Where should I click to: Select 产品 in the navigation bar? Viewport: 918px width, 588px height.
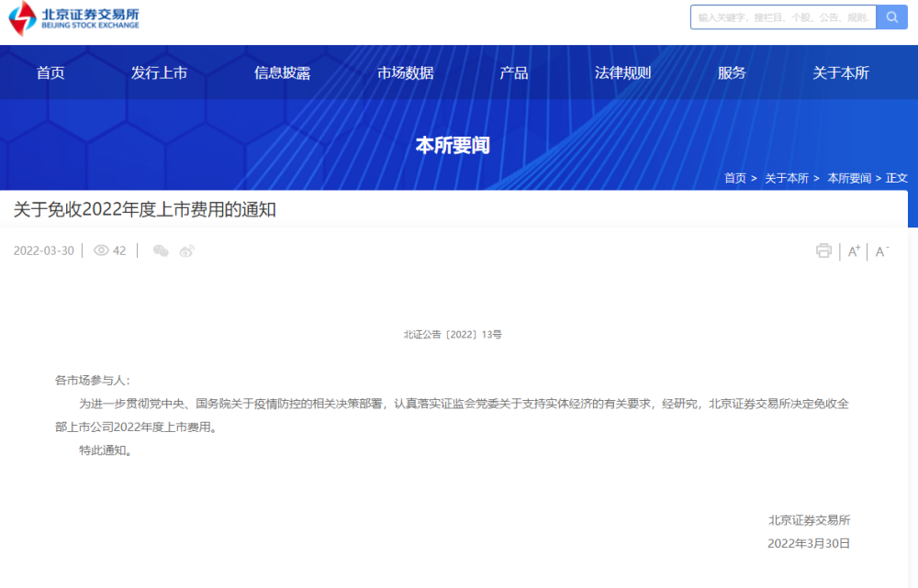coord(513,73)
